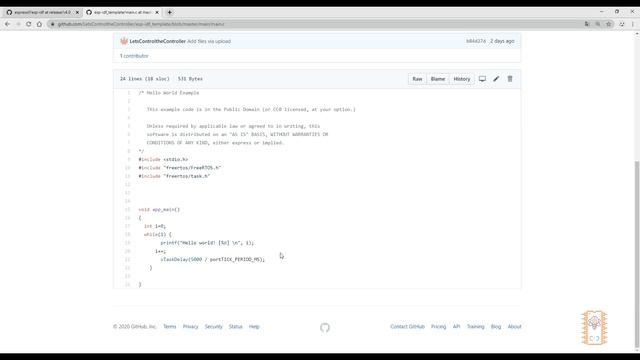Screen dimensions: 640x360
Task: Open file in GitHub Desktop icon
Action: click(x=482, y=79)
